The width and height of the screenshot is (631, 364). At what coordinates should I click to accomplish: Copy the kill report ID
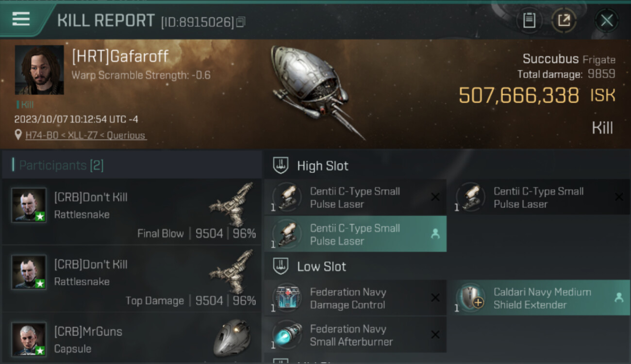pos(241,22)
